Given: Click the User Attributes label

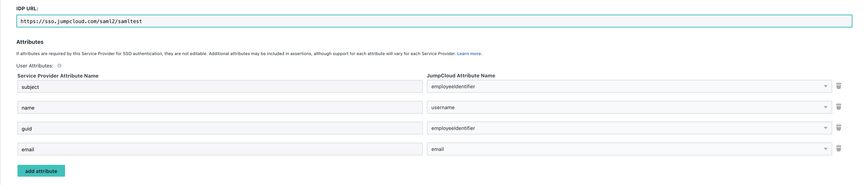Looking at the screenshot, I should tap(35, 66).
